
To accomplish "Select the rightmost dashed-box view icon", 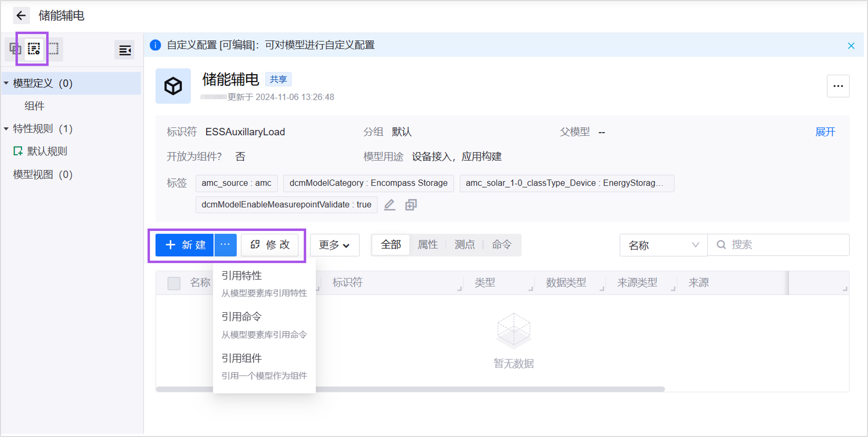I will [x=55, y=49].
